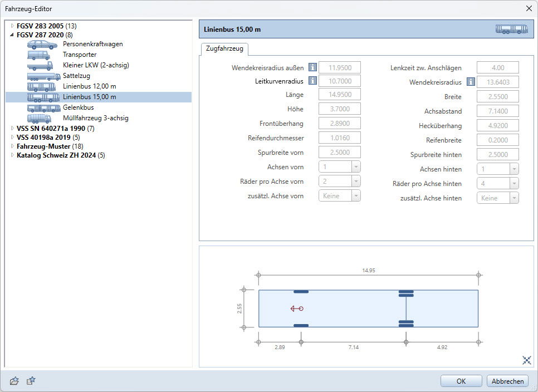Select Personenkraftwagen in the vehicle tree
Viewport: 538px width, 392px height.
(92, 44)
